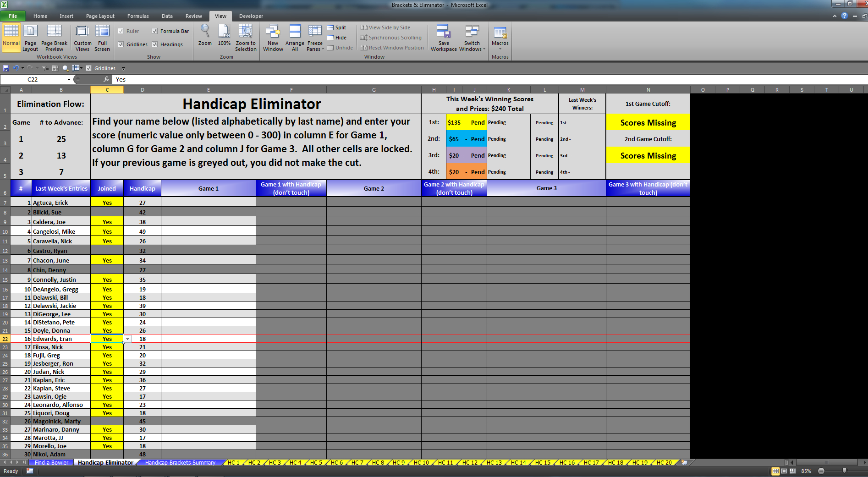Toggle the Headings checkbox
Screen dimensions: 868x477
[x=155, y=44]
